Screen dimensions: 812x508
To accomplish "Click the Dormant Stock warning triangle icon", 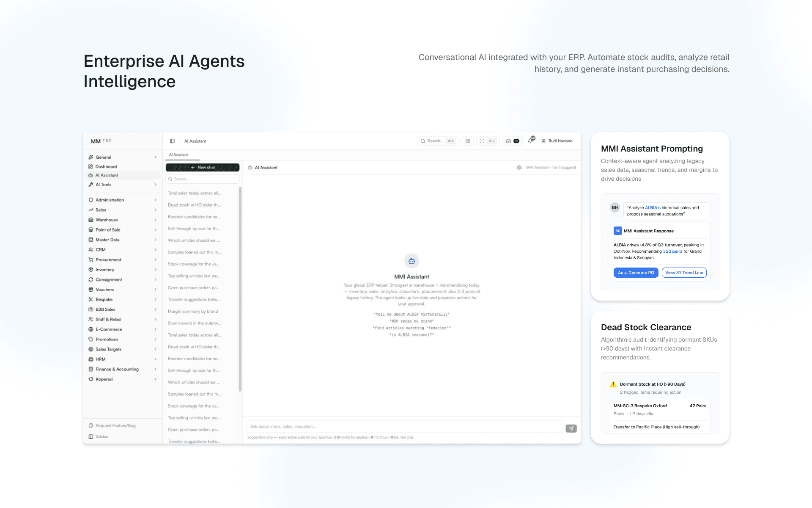I will tap(613, 384).
